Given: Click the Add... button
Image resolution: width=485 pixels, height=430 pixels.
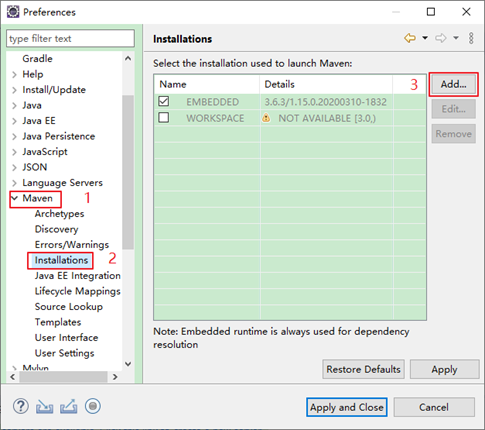Looking at the screenshot, I should (453, 84).
